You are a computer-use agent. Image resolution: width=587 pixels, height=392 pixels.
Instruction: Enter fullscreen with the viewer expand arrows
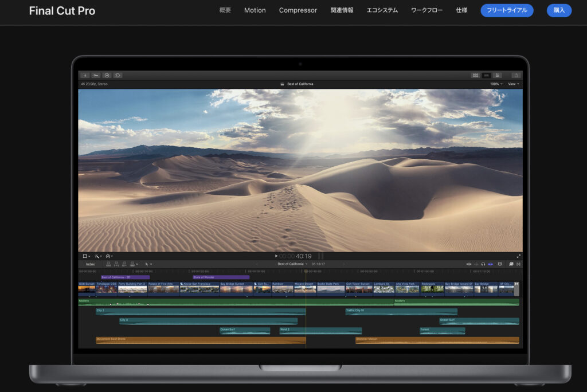(x=518, y=256)
